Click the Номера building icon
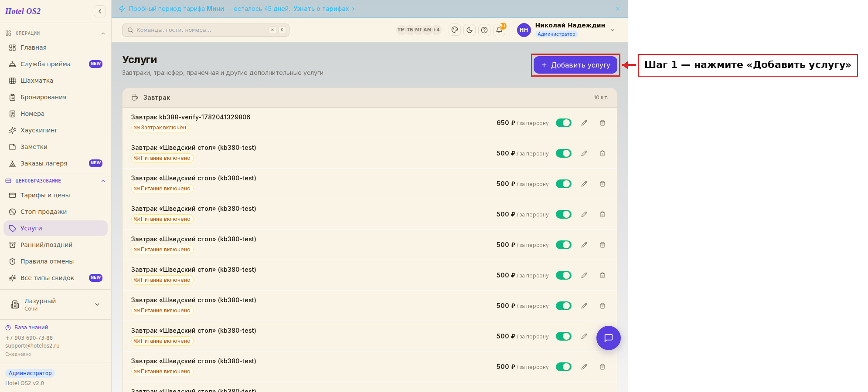Image resolution: width=868 pixels, height=392 pixels. tap(13, 114)
